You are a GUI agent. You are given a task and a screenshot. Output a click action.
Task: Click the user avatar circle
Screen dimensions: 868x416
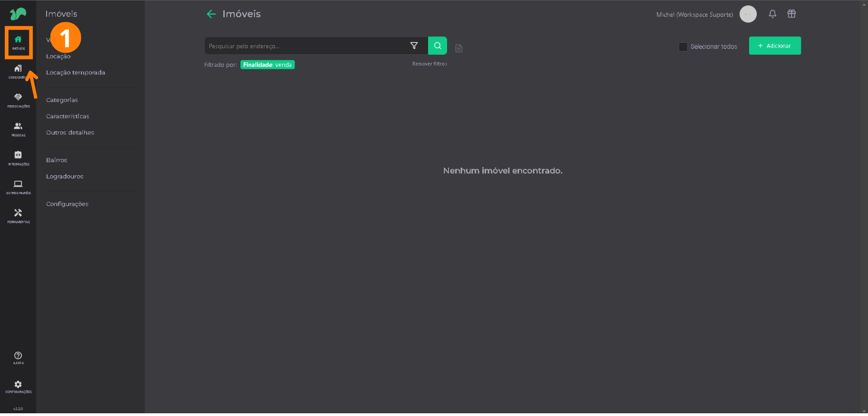tap(748, 14)
